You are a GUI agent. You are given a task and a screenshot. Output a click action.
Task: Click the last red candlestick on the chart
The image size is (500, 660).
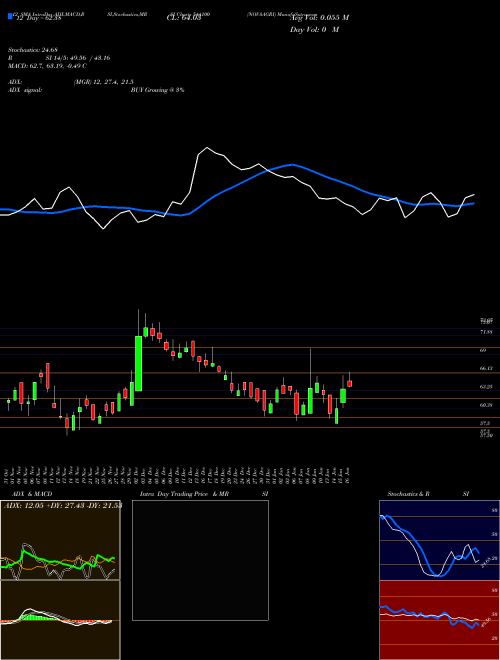click(349, 383)
